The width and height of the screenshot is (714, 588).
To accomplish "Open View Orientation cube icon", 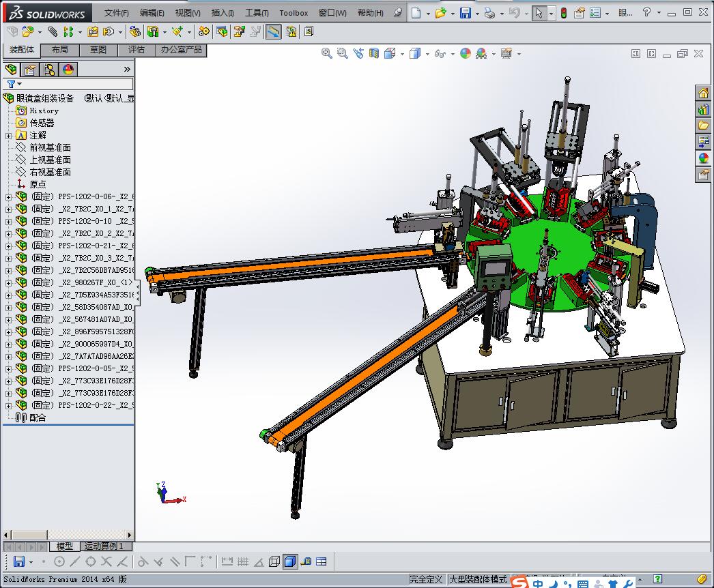I will (x=390, y=53).
